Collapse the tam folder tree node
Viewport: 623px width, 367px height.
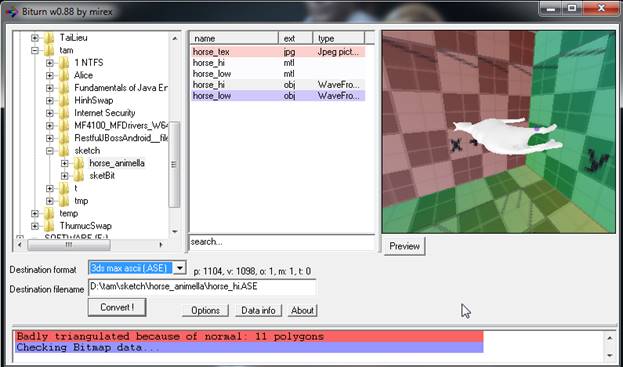coord(35,50)
